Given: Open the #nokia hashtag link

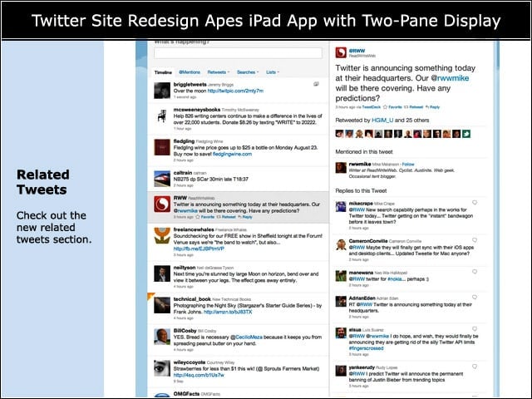Looking at the screenshot, I should point(395,279).
